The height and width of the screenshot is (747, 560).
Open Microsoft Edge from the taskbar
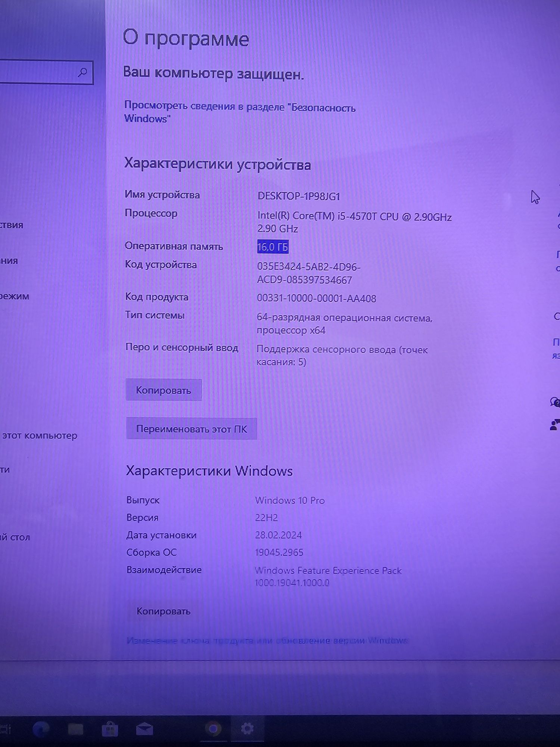(41, 729)
